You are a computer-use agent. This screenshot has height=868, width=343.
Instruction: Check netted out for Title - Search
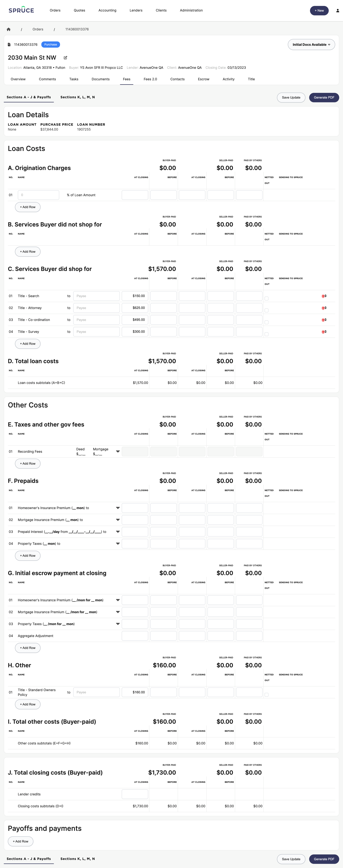pyautogui.click(x=267, y=298)
